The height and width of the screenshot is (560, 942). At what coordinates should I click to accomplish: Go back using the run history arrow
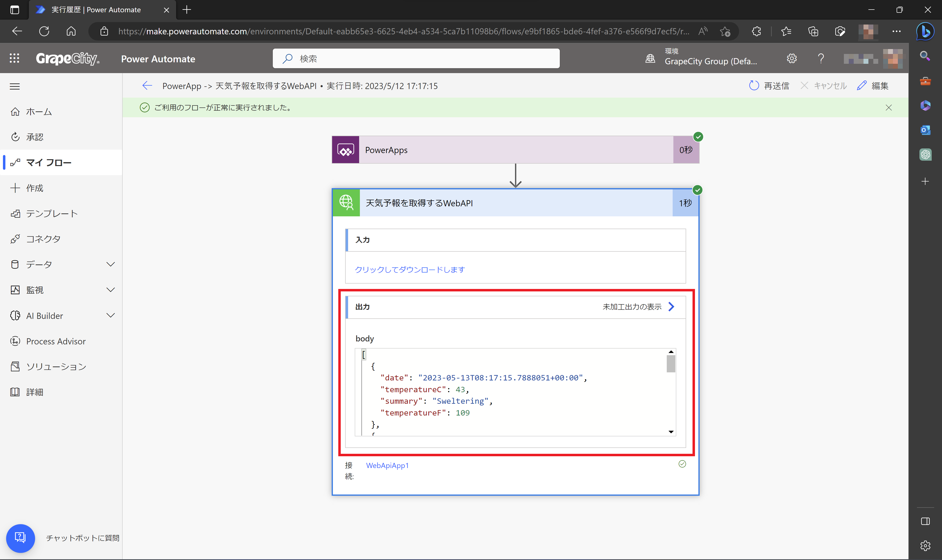tap(147, 86)
